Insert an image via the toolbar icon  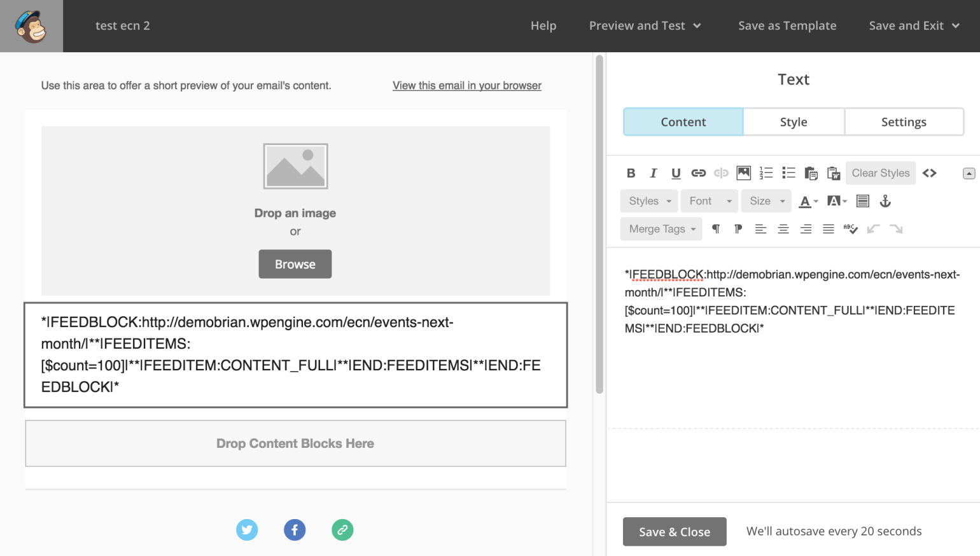[x=743, y=173]
